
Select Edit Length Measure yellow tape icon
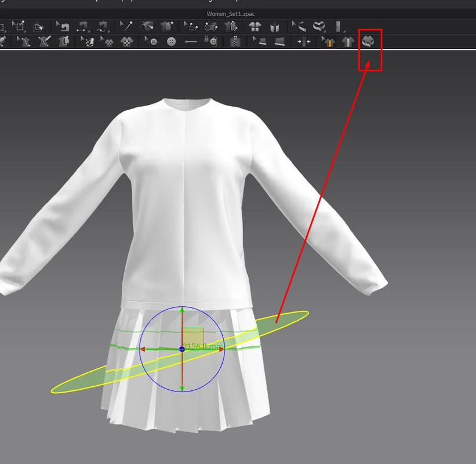click(x=329, y=42)
